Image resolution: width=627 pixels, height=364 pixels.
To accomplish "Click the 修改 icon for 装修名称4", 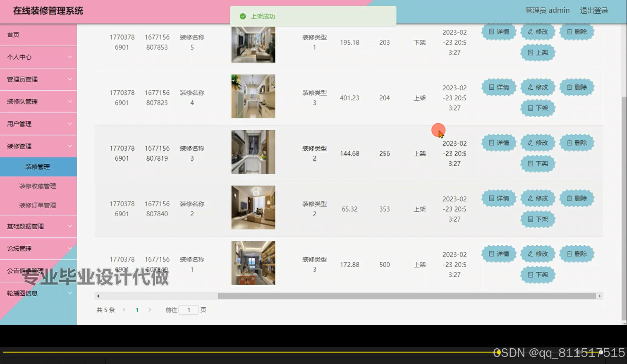I will coord(537,87).
